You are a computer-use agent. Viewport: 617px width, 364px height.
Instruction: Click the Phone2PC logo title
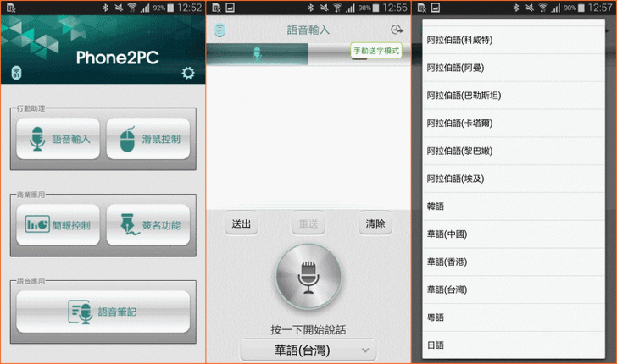coord(117,58)
